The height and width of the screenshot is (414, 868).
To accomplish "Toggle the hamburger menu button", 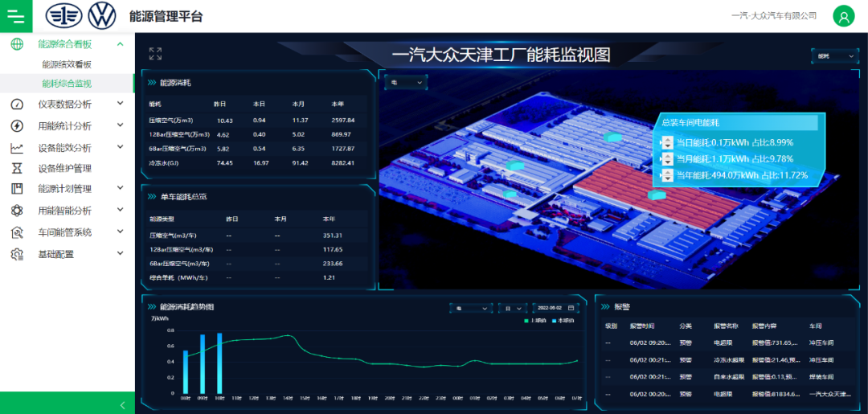I will click(16, 16).
